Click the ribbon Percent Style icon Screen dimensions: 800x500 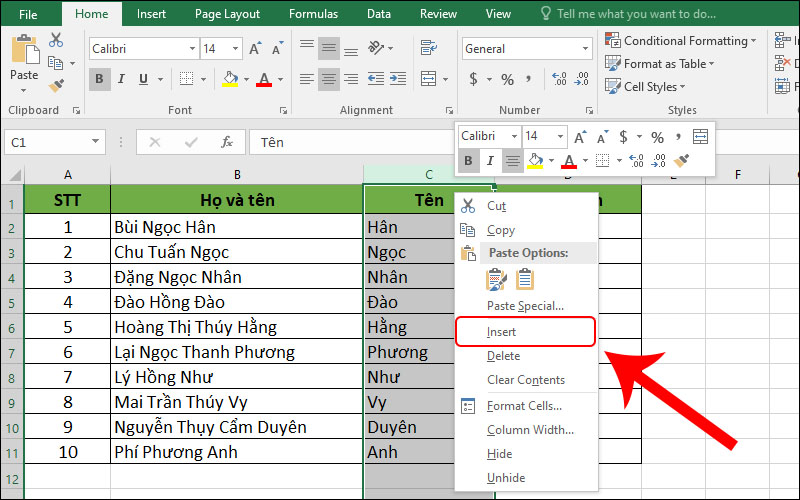pos(507,80)
